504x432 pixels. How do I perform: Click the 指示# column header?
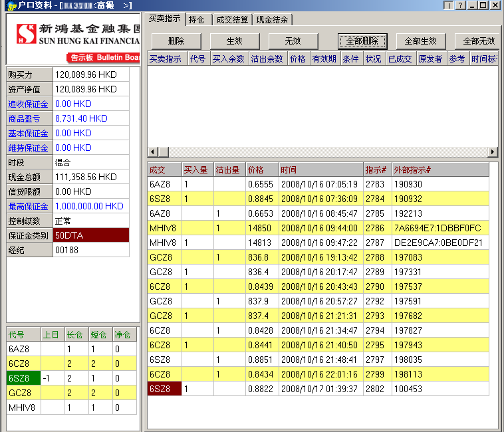click(377, 169)
